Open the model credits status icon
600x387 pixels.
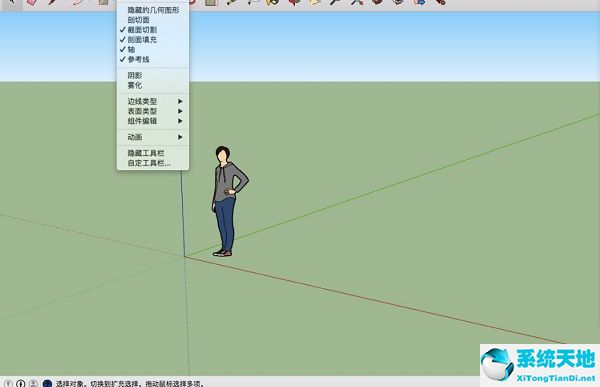click(21, 383)
